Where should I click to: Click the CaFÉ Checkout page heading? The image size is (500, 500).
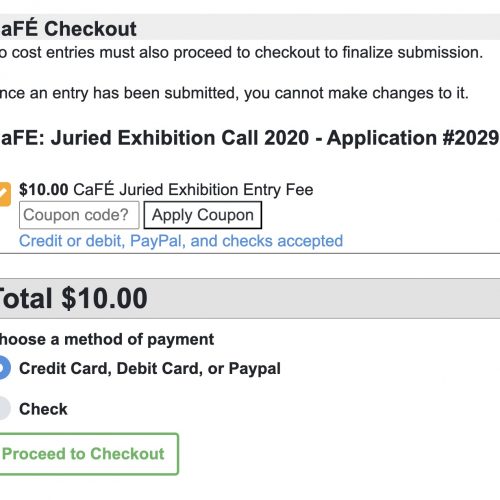pos(68,29)
